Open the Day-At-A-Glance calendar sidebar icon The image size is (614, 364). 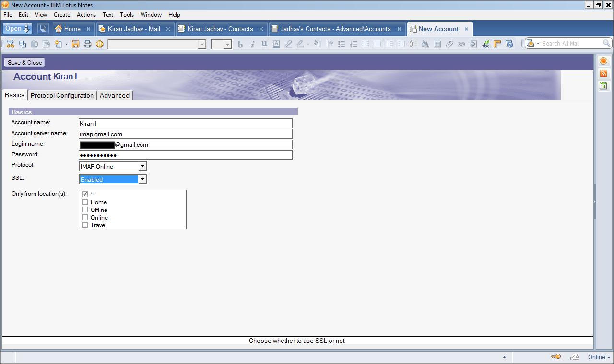[x=603, y=86]
